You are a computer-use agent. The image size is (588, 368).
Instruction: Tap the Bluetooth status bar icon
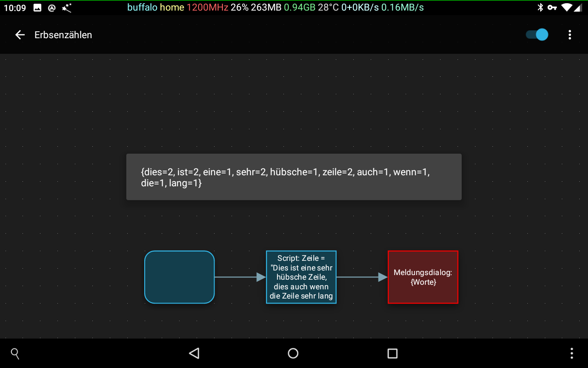[x=541, y=7]
